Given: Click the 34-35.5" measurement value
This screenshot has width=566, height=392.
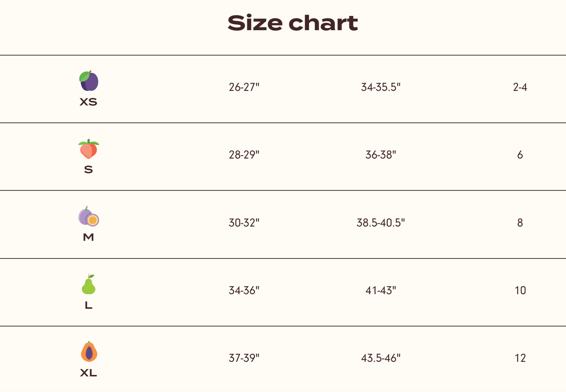Looking at the screenshot, I should pos(381,87).
